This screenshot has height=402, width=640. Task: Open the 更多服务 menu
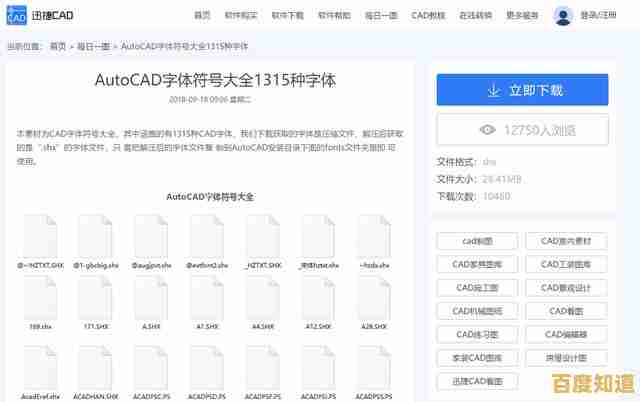click(x=522, y=16)
